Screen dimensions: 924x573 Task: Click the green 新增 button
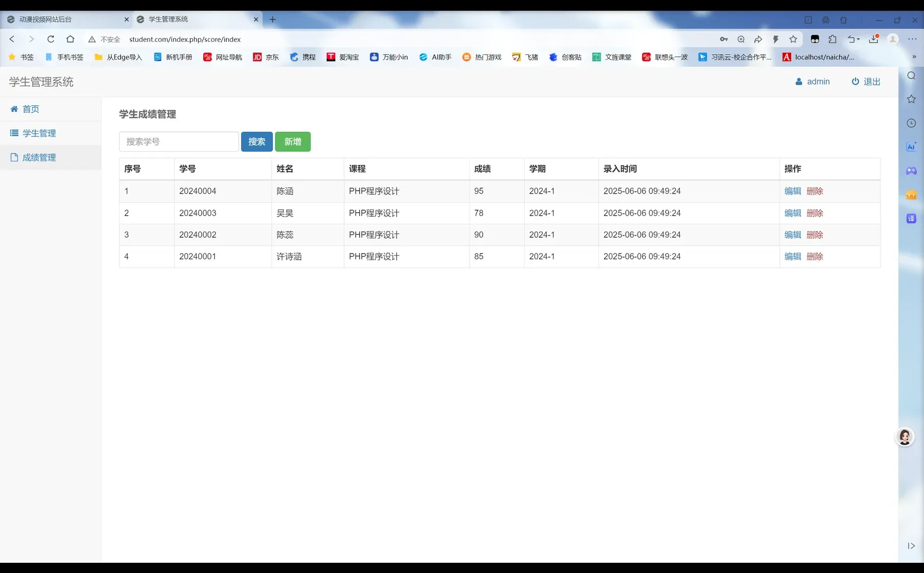pos(293,142)
